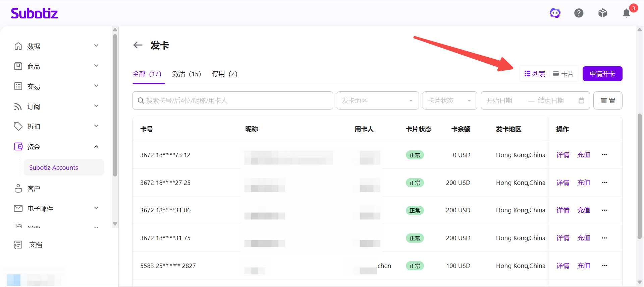The height and width of the screenshot is (287, 644).
Task: Expand the 交易 menu chevron
Action: pyautogui.click(x=96, y=86)
